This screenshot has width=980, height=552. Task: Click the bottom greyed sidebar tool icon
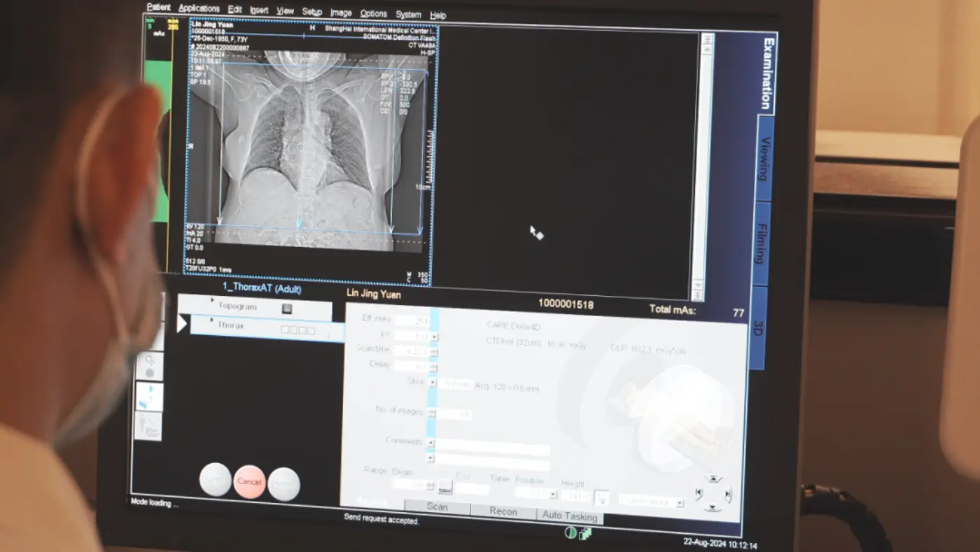pos(148,426)
